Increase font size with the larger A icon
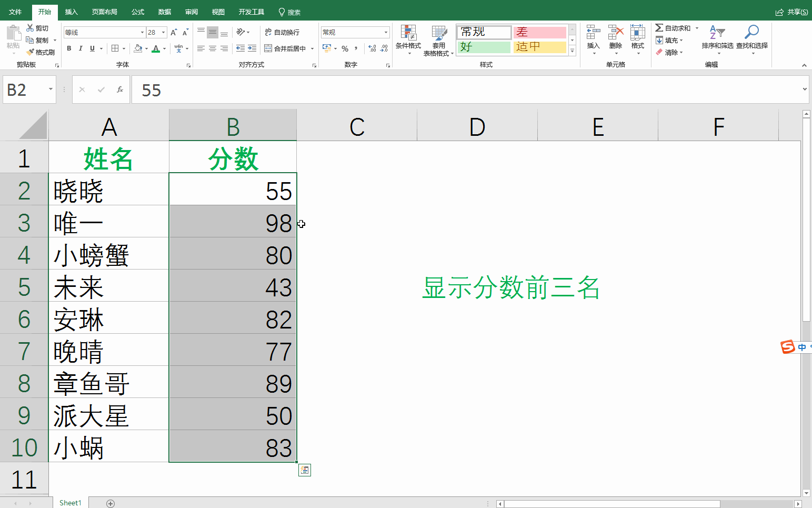The height and width of the screenshot is (508, 812). pos(174,32)
